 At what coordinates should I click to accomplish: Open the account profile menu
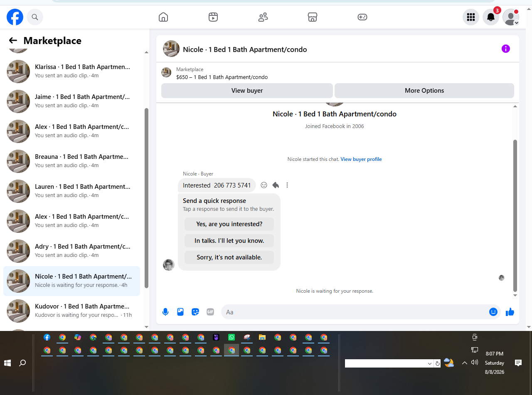pyautogui.click(x=511, y=17)
